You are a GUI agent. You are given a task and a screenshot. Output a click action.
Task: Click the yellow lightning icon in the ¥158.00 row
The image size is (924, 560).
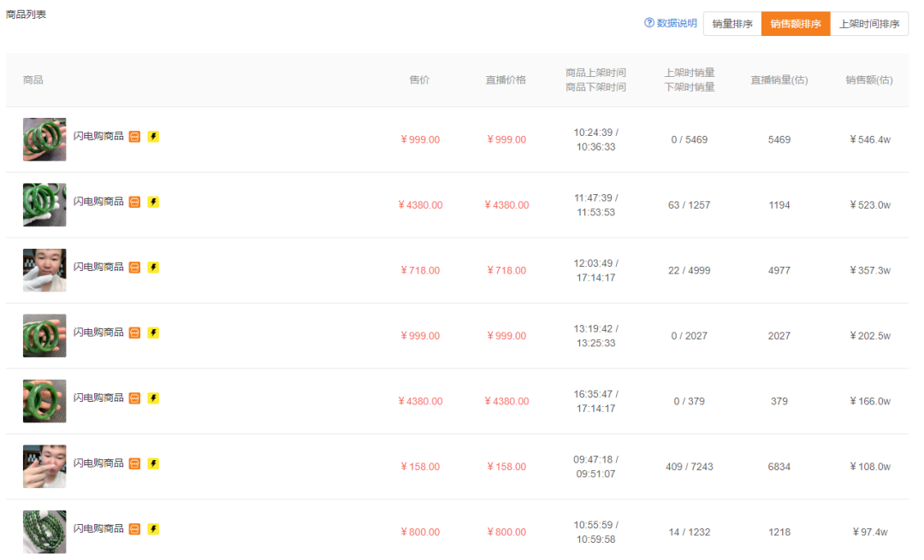coord(153,464)
